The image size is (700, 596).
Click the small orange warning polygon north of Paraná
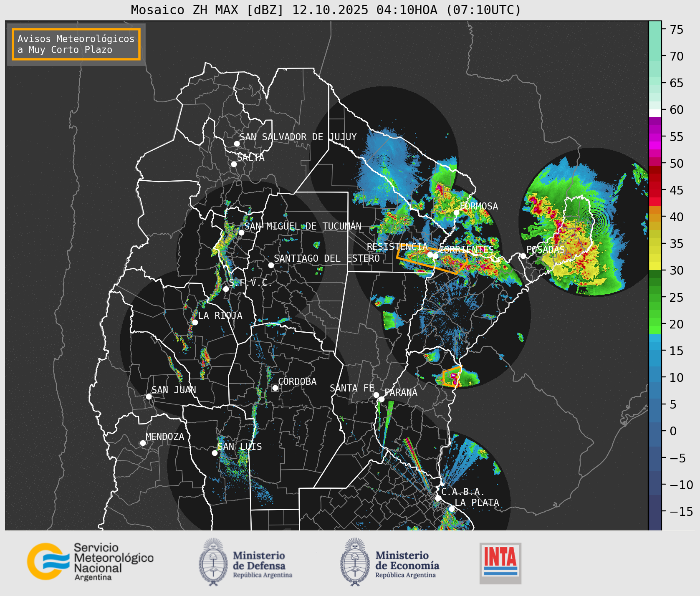[452, 377]
